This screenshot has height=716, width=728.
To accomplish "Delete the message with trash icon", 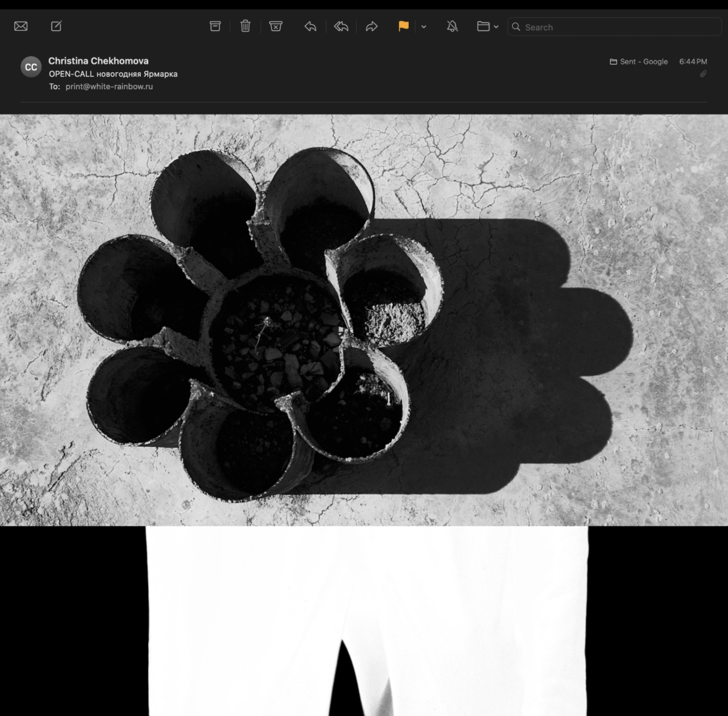I will tap(246, 26).
